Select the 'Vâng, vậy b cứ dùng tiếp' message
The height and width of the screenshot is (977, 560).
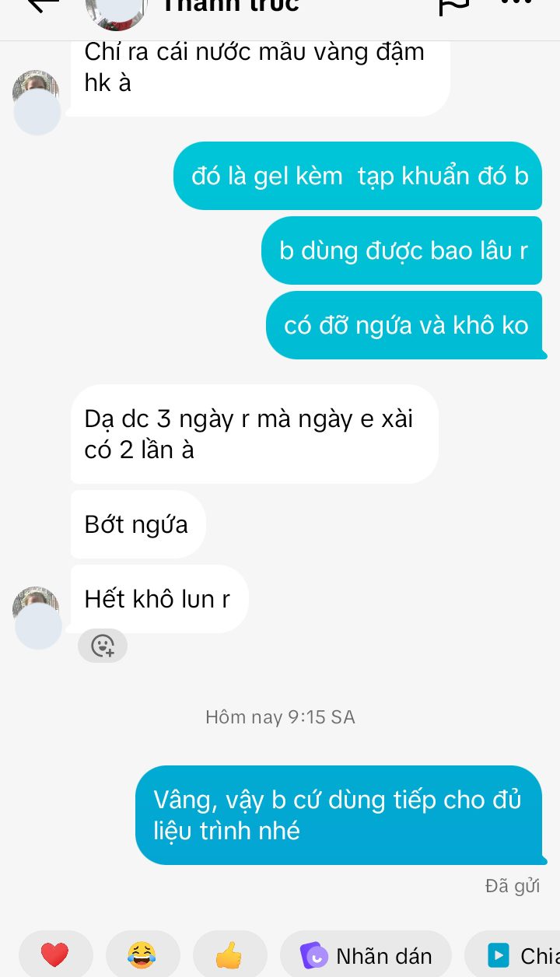pos(338,815)
